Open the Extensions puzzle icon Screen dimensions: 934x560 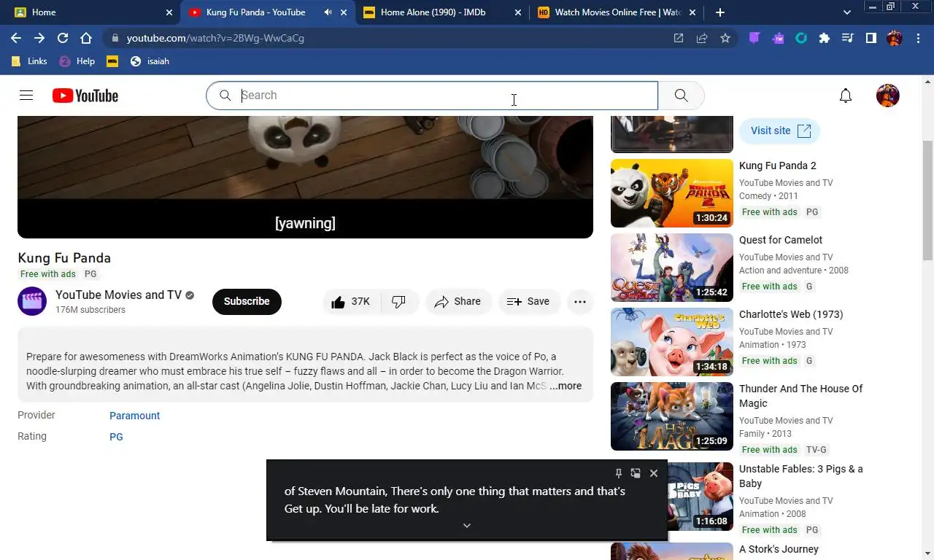[x=825, y=38]
